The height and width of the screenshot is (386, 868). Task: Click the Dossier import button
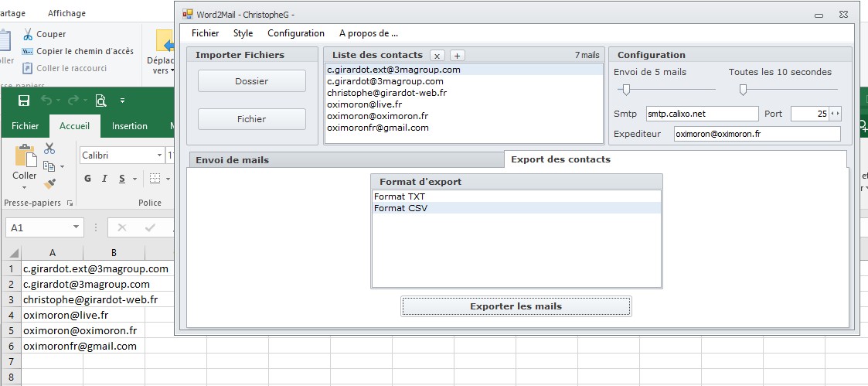point(252,81)
